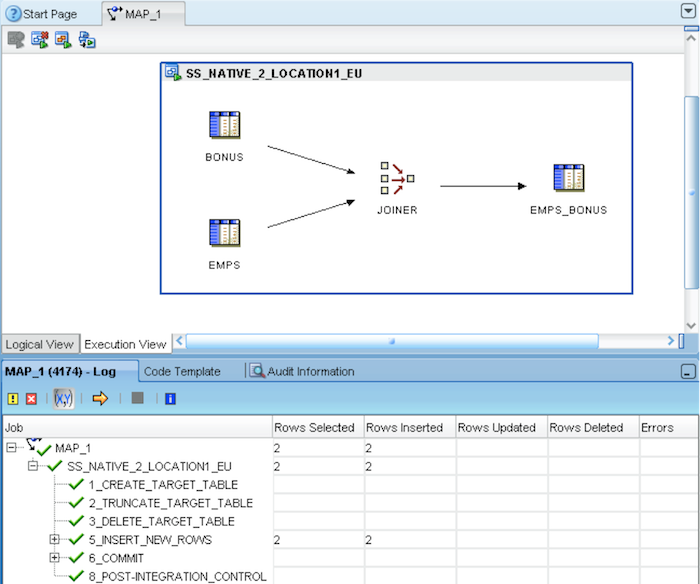Click the orange arrow icon in log toolbar
The width and height of the screenshot is (700, 584).
pyautogui.click(x=100, y=398)
